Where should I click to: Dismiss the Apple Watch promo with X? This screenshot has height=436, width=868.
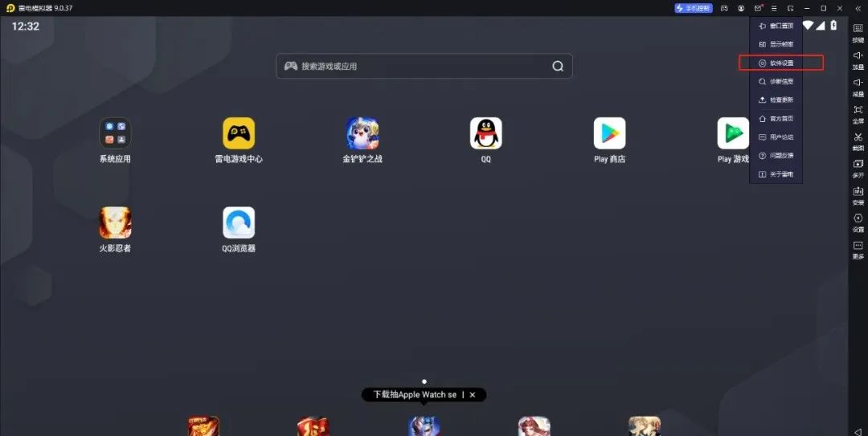point(473,394)
